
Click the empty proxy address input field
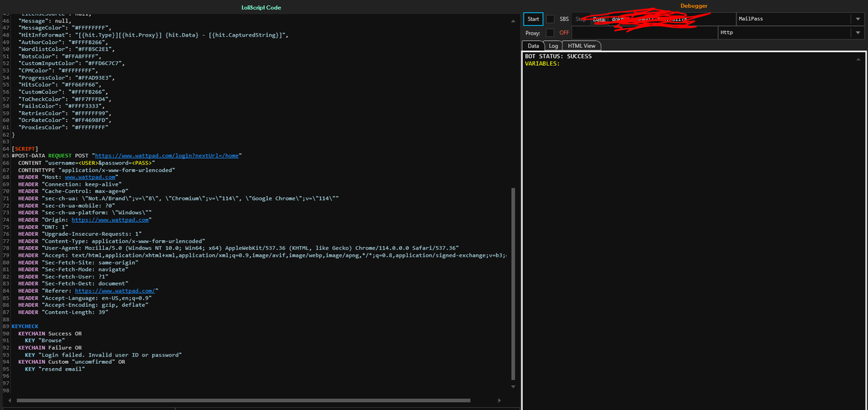click(x=644, y=33)
